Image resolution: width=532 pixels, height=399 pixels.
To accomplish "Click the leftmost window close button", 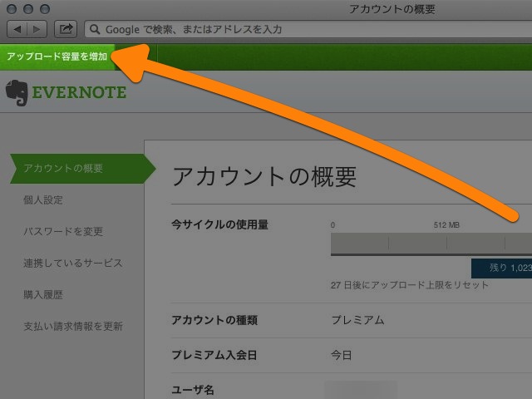I will [12, 9].
